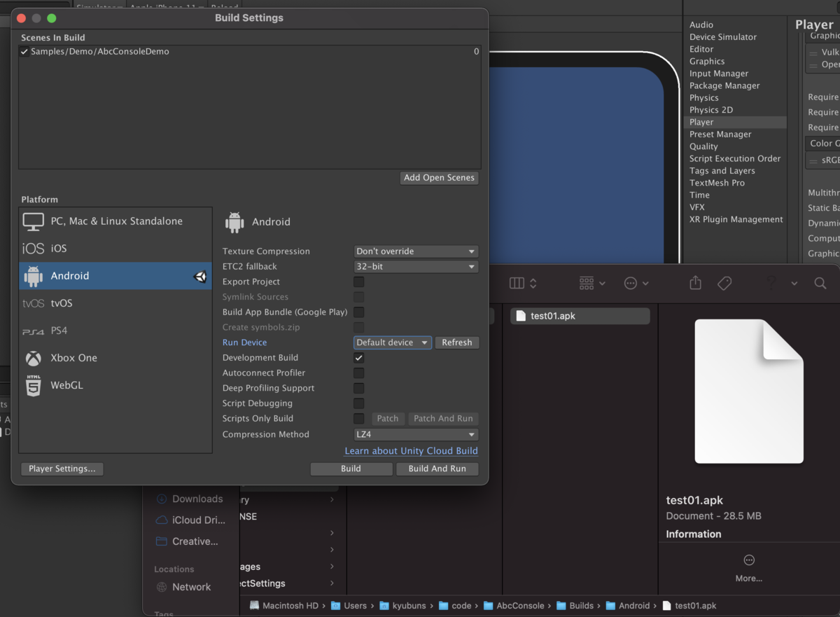Viewport: 840px width, 617px height.
Task: Select Quality in Project Settings list
Action: click(703, 147)
